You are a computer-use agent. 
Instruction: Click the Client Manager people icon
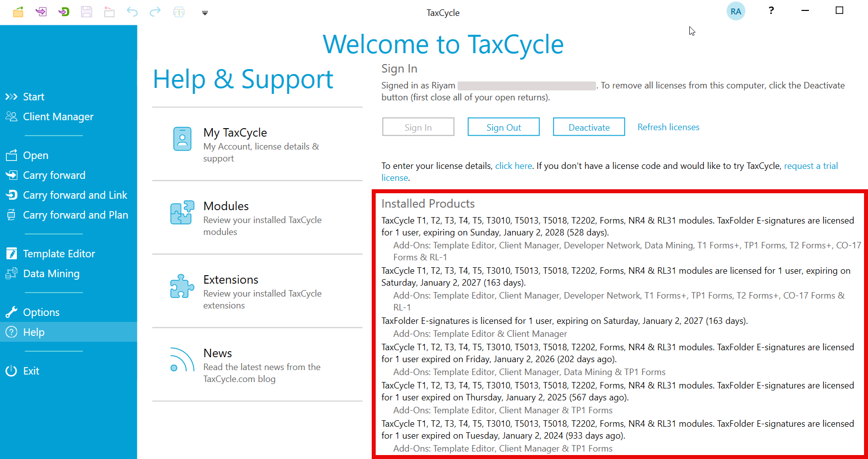point(11,116)
